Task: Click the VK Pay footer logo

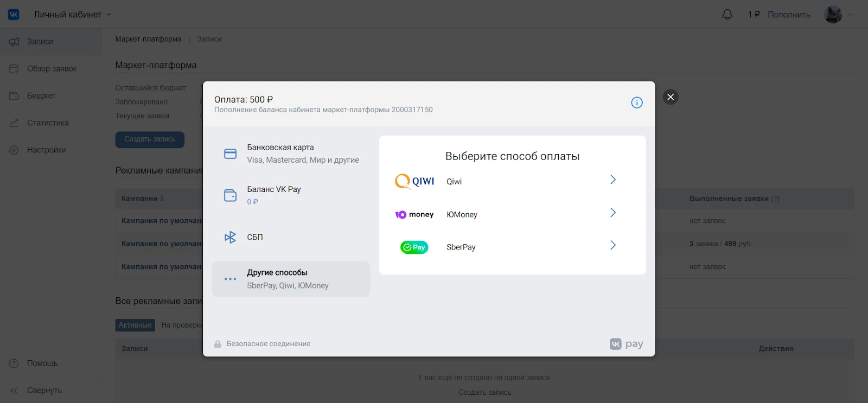Action: (627, 344)
